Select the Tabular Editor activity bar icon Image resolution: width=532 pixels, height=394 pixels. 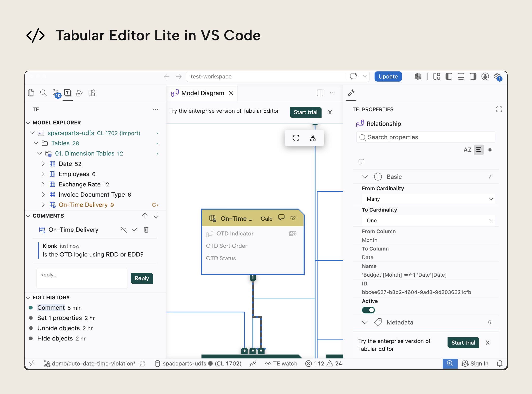67,93
